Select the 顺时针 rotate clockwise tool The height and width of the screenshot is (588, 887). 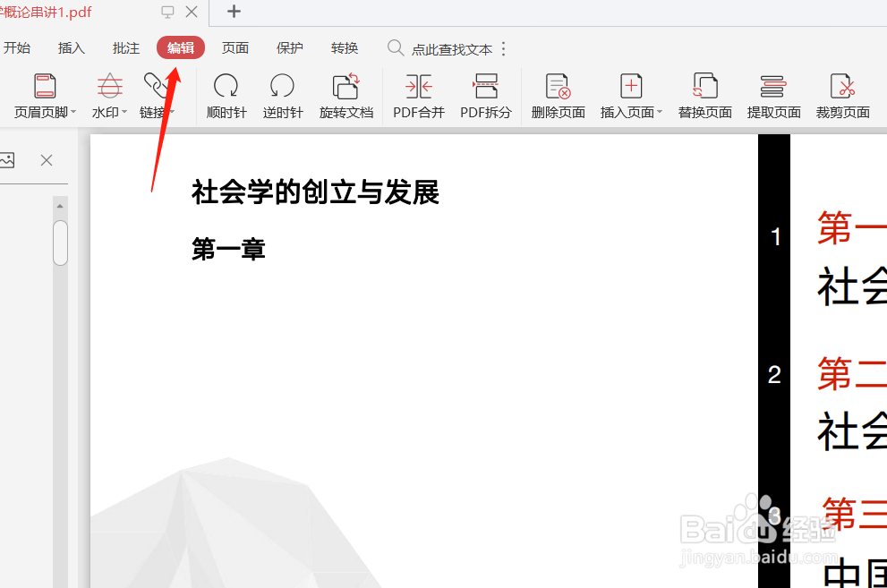pos(226,94)
